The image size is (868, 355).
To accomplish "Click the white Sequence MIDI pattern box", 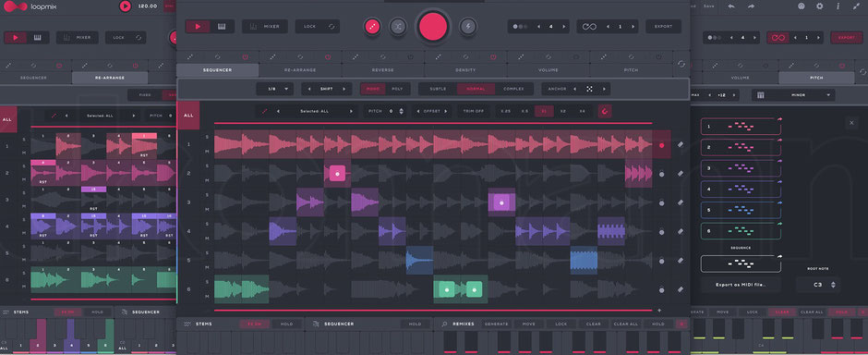I will [x=741, y=263].
